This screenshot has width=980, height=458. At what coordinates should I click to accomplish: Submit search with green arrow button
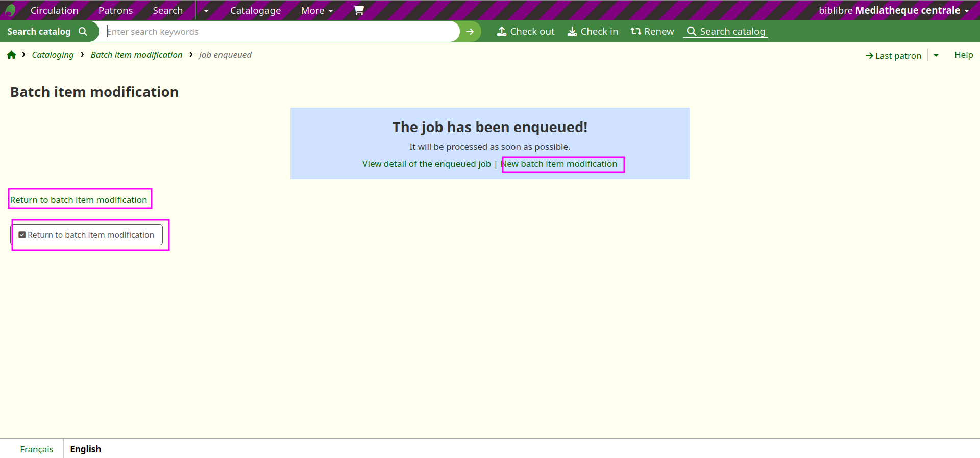[470, 32]
